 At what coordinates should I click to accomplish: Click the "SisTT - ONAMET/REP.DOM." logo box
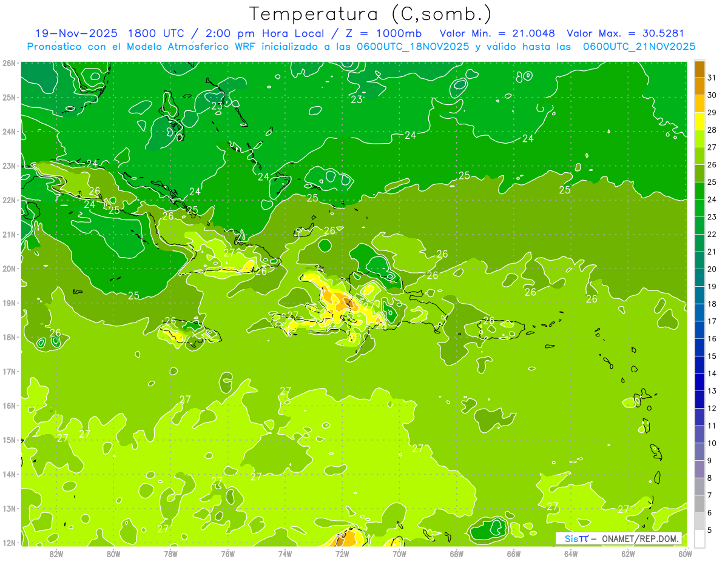pyautogui.click(x=619, y=538)
